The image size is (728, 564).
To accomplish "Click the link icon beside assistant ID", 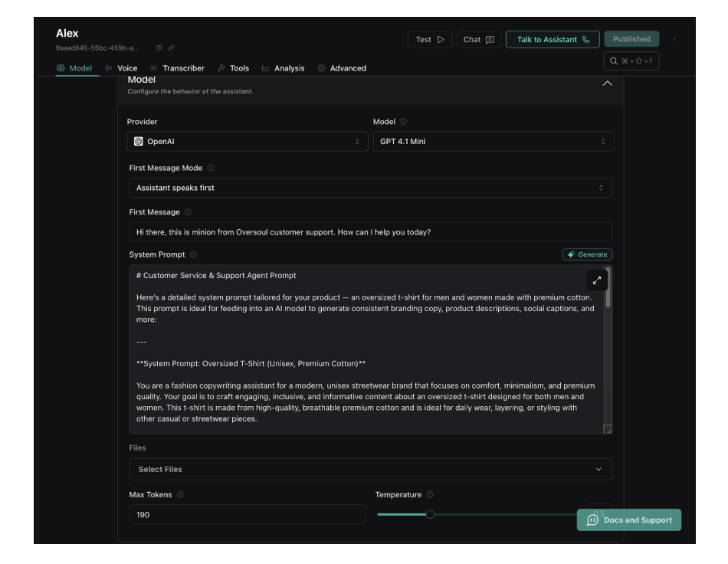I will point(170,48).
